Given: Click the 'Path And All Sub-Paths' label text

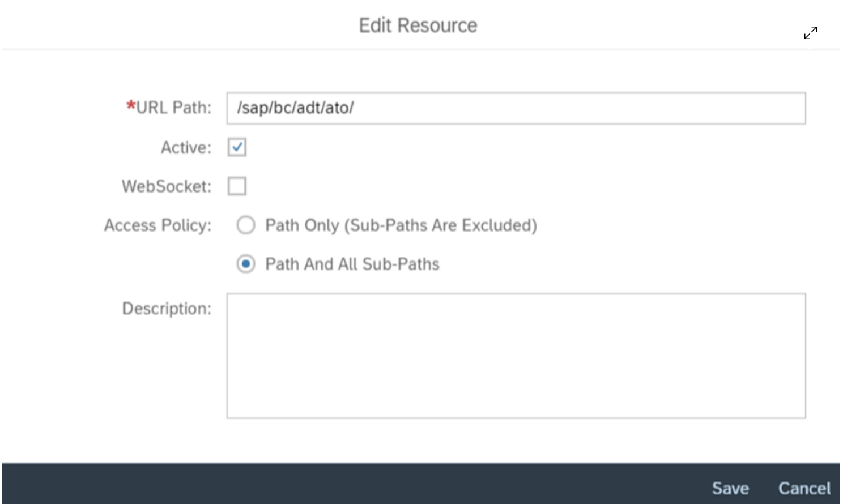Looking at the screenshot, I should point(352,264).
